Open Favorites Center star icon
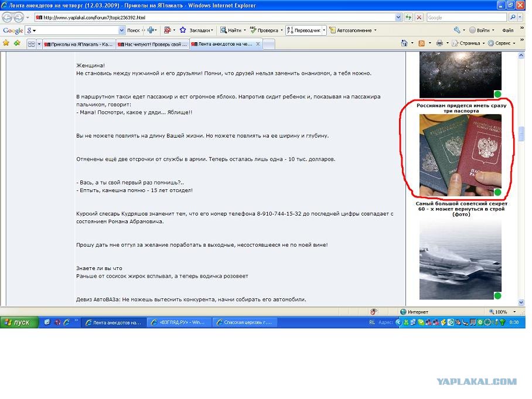532x399 pixels. 6,43
